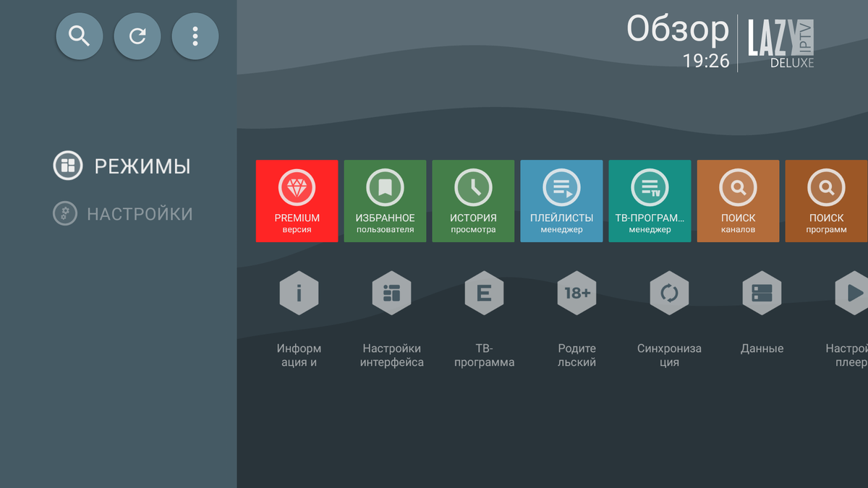Open the red PREMIUM версия tile

point(297,201)
